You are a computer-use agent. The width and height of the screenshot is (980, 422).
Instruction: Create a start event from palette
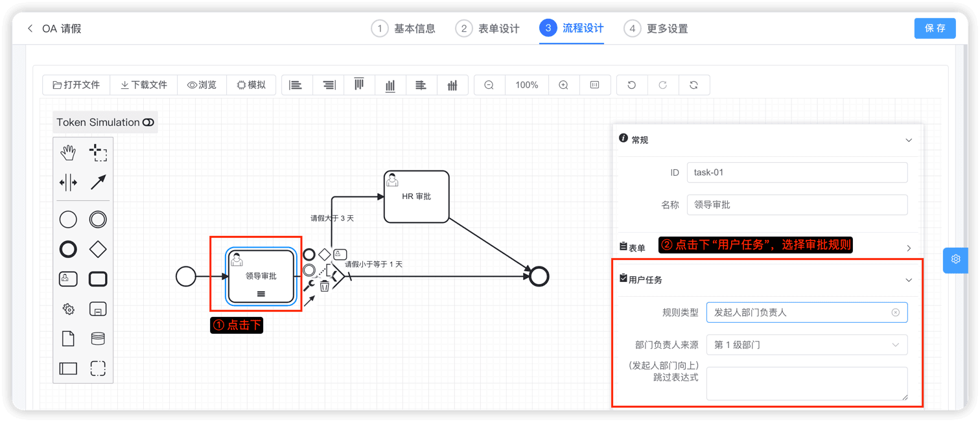coord(68,220)
